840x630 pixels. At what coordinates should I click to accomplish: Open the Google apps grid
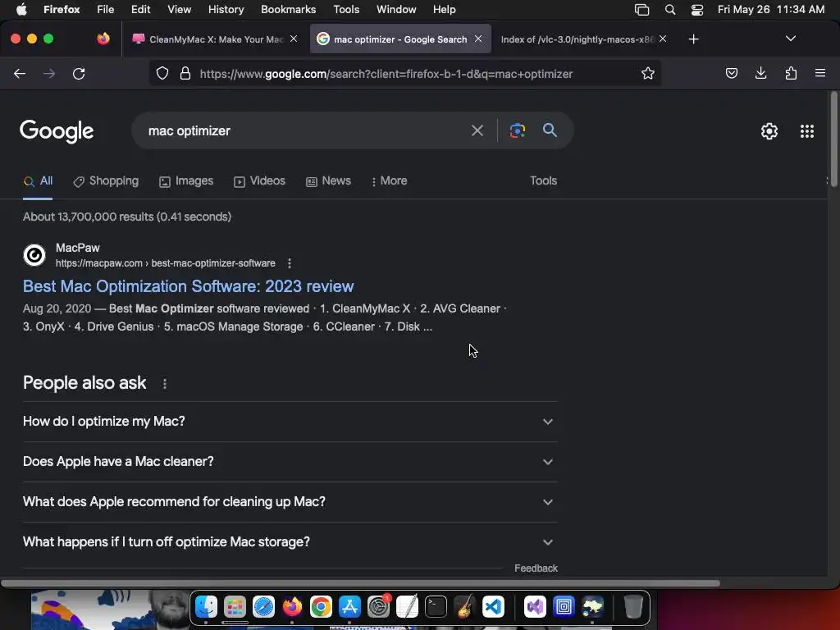(x=807, y=131)
